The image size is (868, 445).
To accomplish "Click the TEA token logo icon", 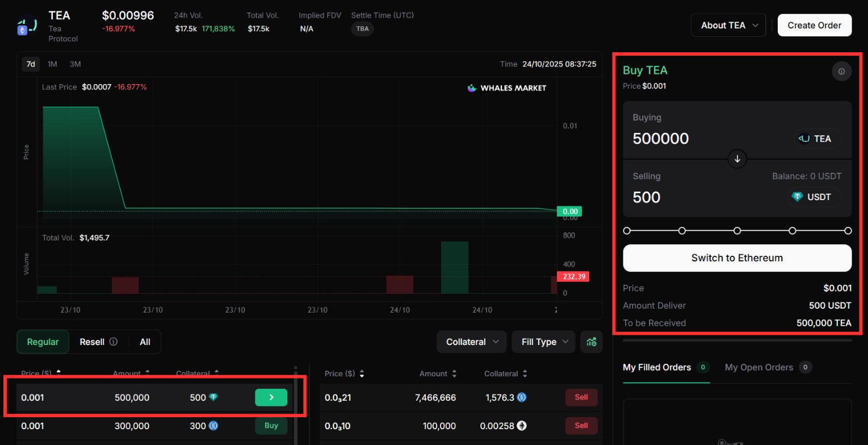I will coord(27,26).
